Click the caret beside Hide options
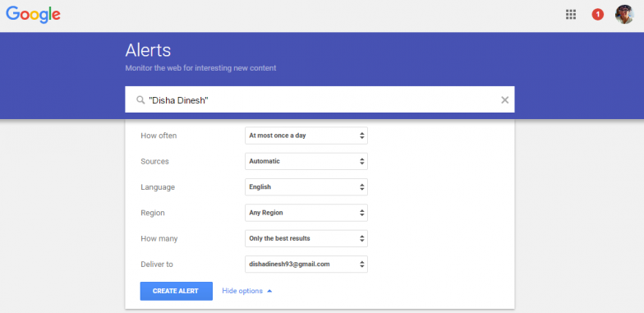Viewport: 644px width, 313px height. pyautogui.click(x=269, y=291)
